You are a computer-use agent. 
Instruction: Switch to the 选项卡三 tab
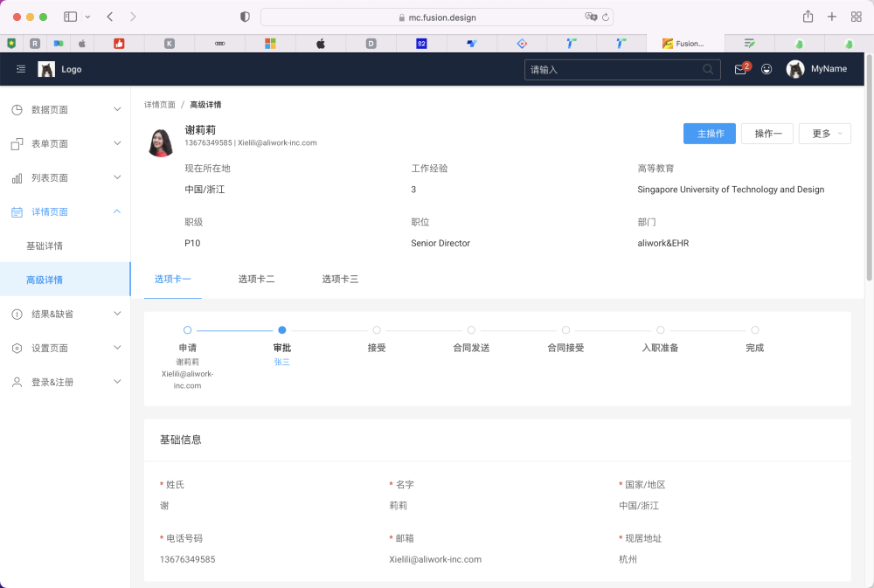point(340,278)
